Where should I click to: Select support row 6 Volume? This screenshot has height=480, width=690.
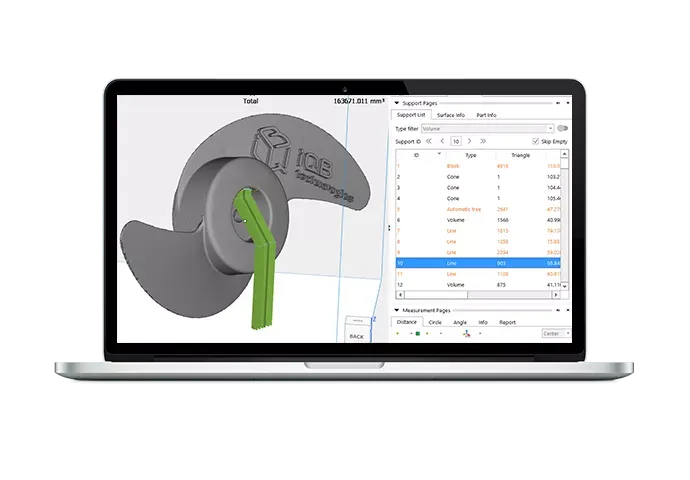478,220
